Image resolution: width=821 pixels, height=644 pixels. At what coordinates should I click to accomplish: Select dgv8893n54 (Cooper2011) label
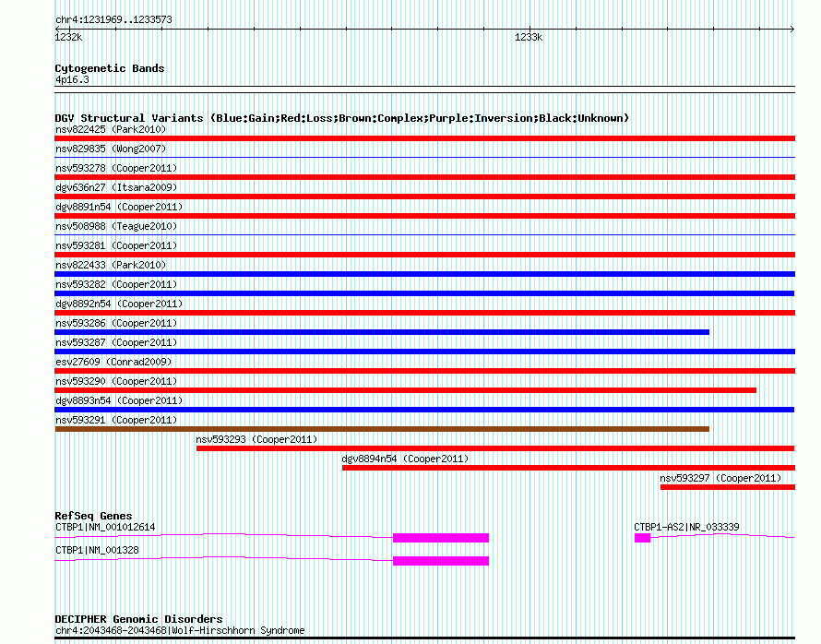tap(119, 400)
